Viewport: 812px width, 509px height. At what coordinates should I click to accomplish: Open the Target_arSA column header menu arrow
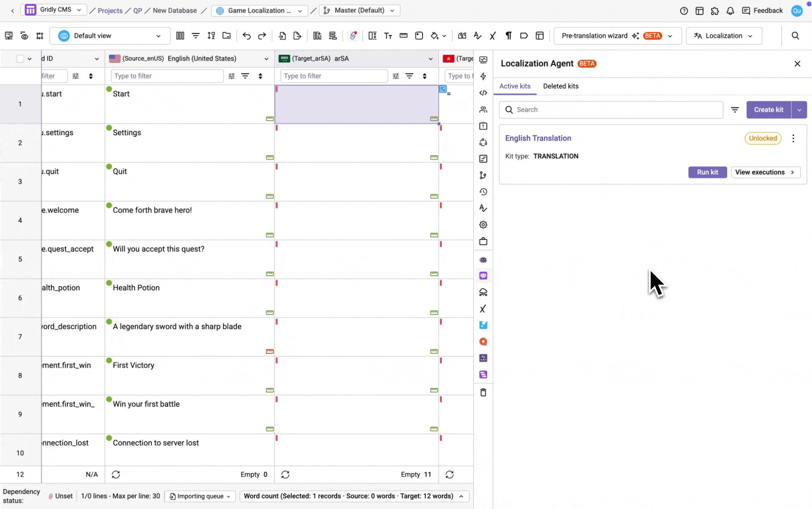pyautogui.click(x=430, y=59)
